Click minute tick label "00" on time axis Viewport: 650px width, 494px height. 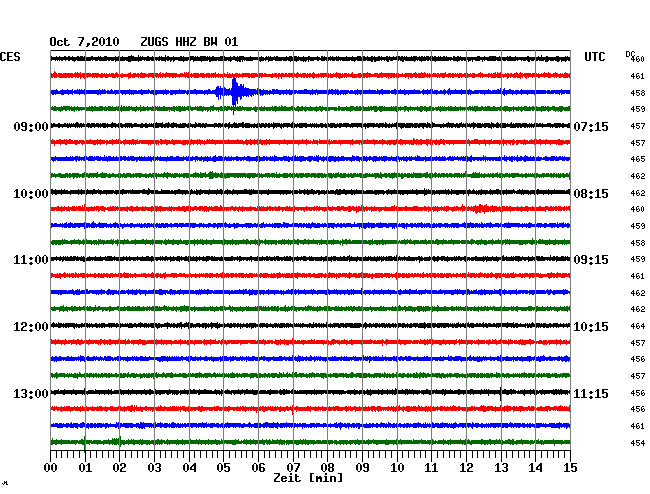click(51, 468)
